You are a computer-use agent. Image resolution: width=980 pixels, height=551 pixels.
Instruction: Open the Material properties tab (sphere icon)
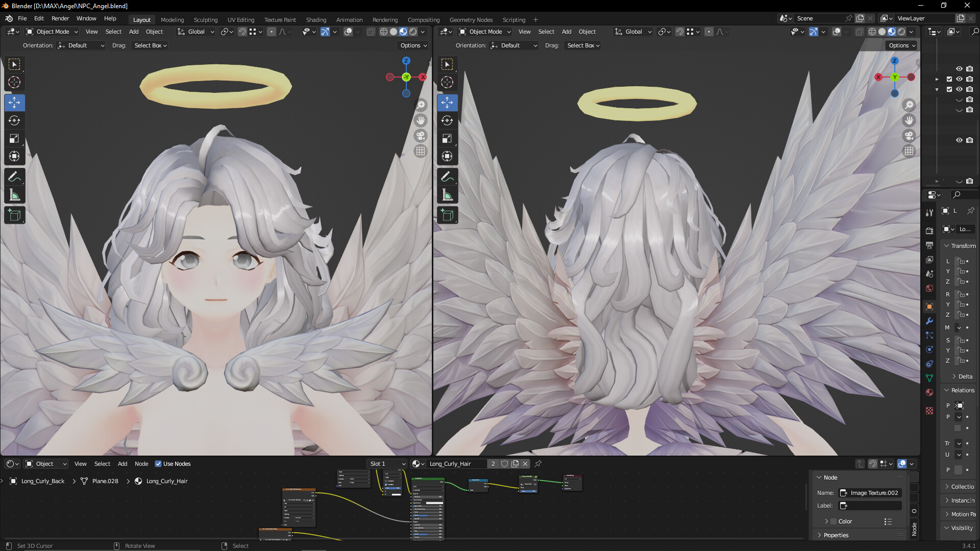[929, 392]
